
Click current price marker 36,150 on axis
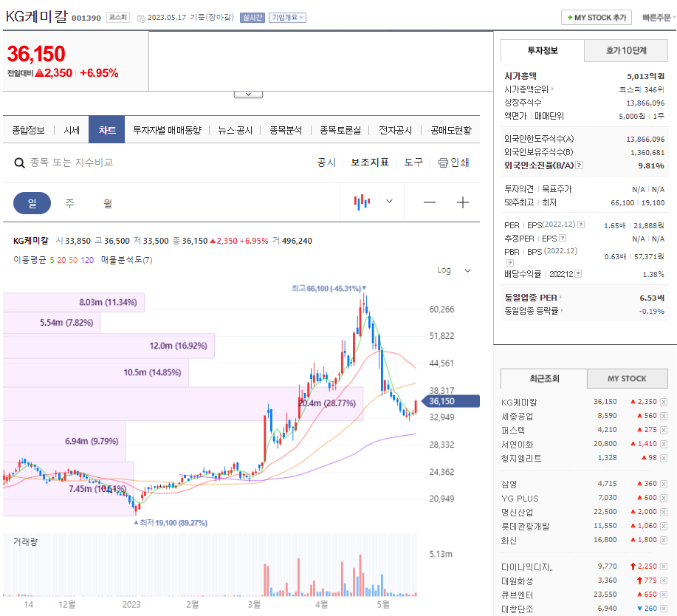[450, 401]
